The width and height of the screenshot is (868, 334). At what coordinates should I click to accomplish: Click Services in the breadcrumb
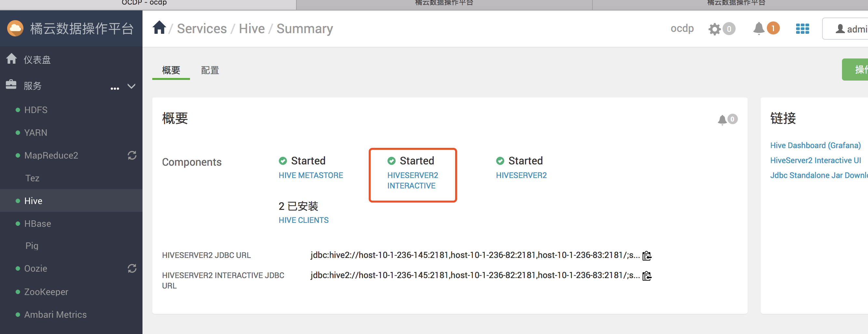pos(202,29)
